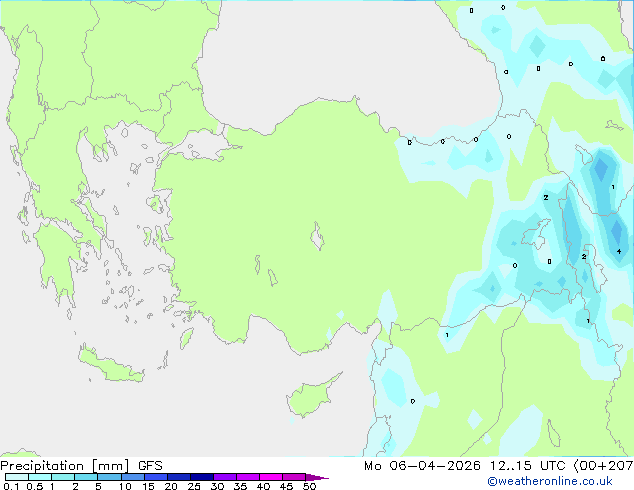The image size is (634, 490).
Task: Select the 30–35 mm purple legend swatch
Action: coord(225,477)
